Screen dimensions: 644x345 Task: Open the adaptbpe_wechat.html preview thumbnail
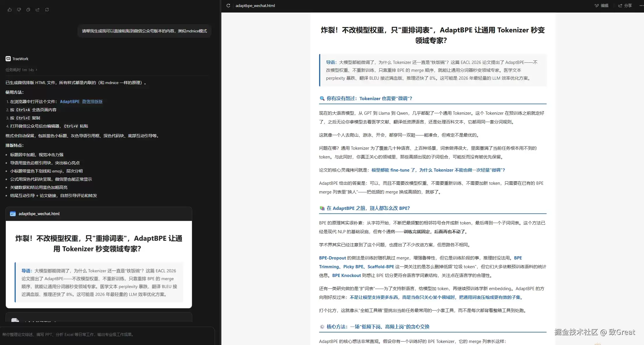click(x=99, y=264)
